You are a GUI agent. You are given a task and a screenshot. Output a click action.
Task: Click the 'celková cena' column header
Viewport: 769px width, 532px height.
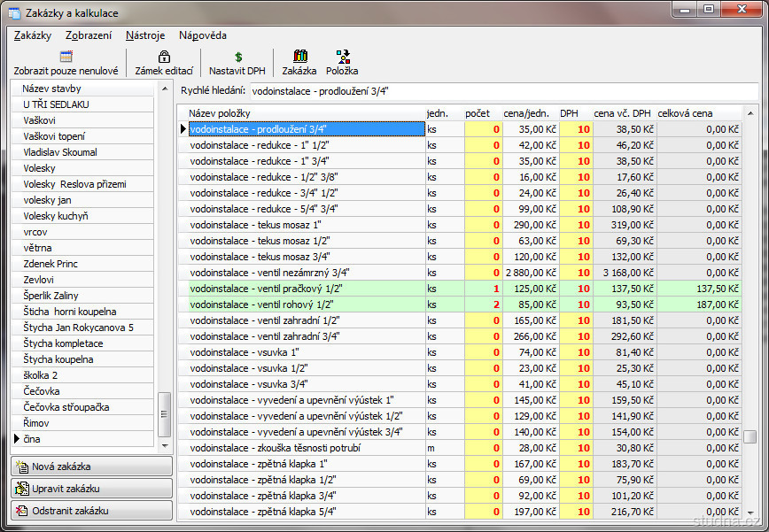(x=697, y=113)
